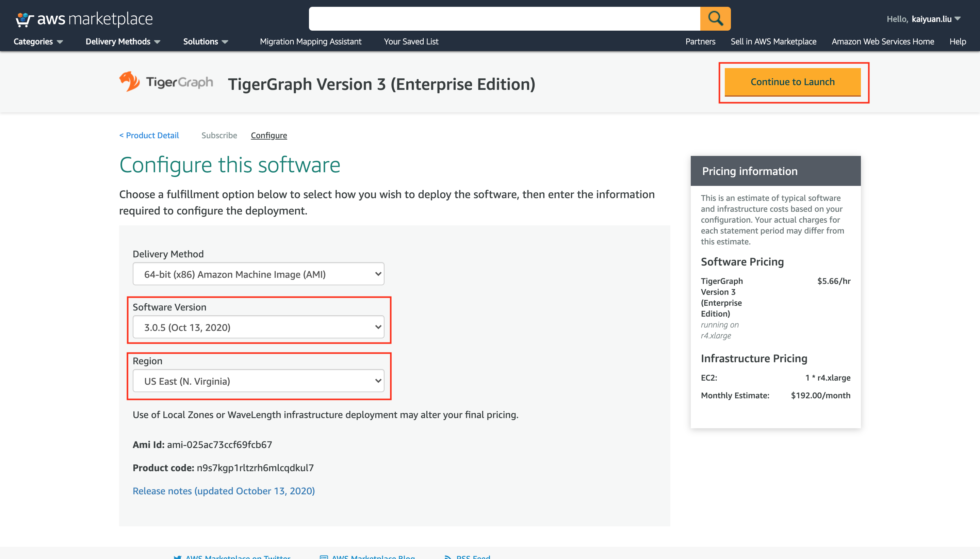
Task: Open Migration Mapping Assistant
Action: [x=310, y=42]
